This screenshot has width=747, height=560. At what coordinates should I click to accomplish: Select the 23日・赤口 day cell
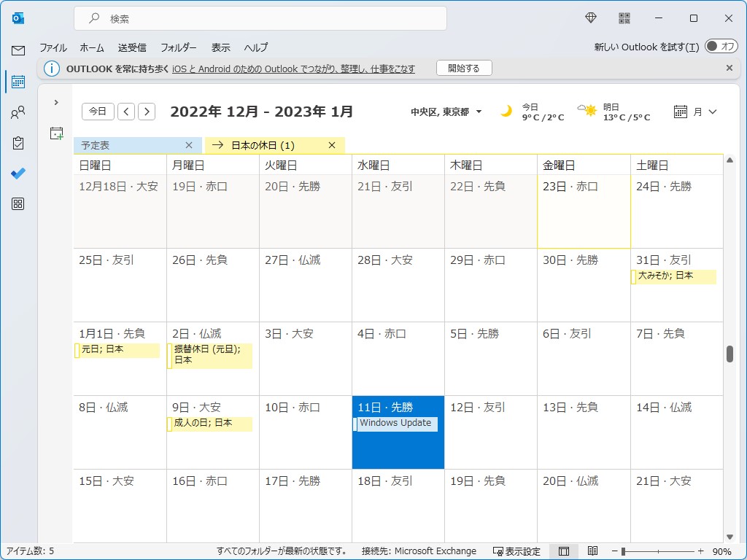pos(584,211)
